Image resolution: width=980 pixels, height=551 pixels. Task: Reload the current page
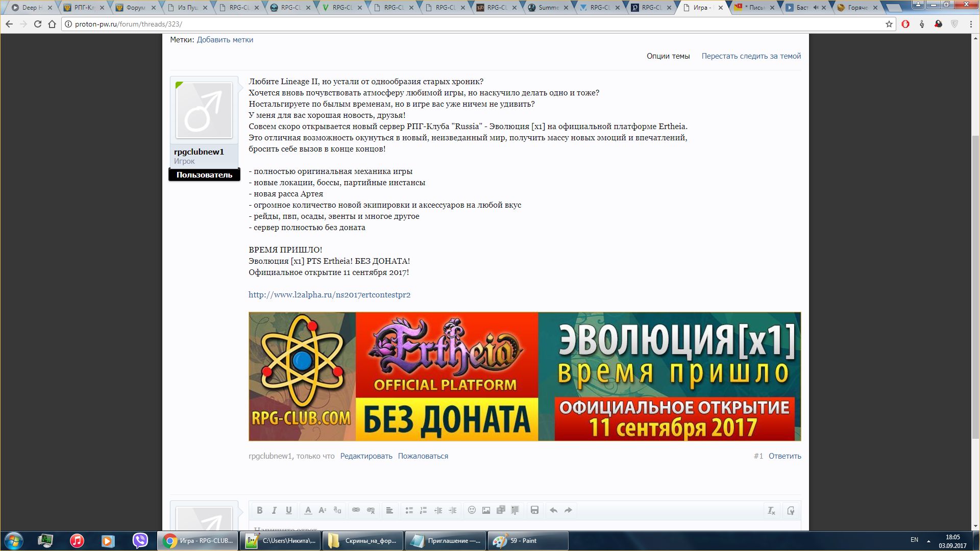pyautogui.click(x=37, y=24)
